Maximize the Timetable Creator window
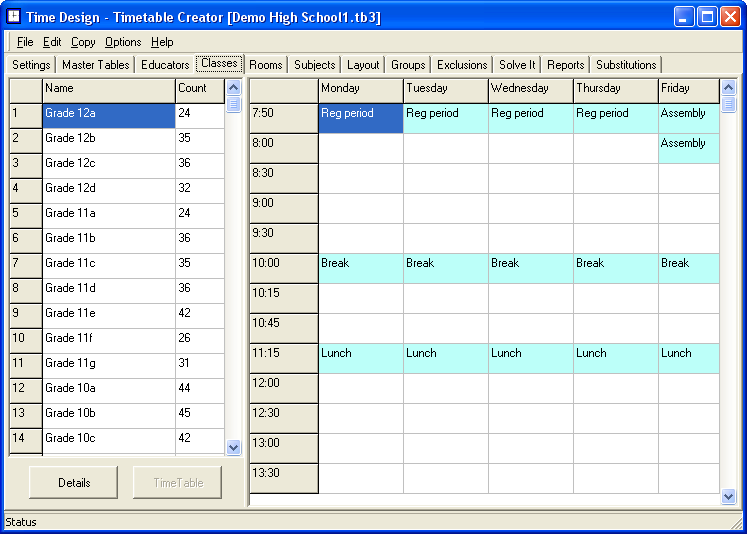 [x=707, y=17]
